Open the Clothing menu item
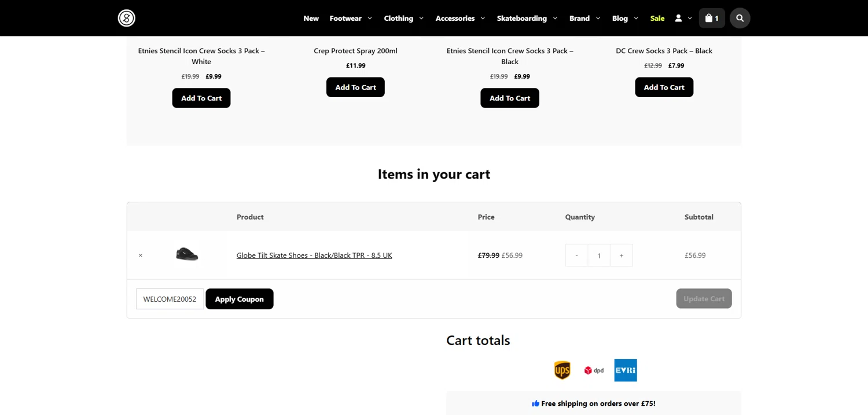 [399, 18]
